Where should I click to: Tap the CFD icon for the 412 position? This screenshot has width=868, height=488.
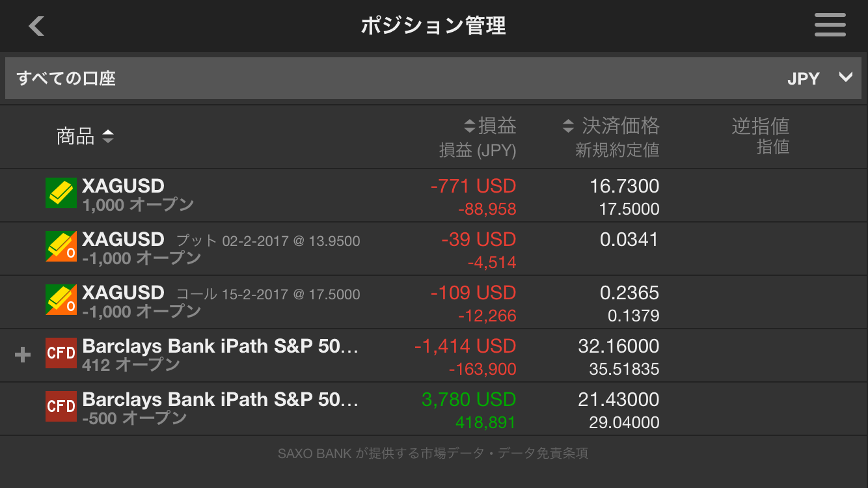(x=61, y=353)
